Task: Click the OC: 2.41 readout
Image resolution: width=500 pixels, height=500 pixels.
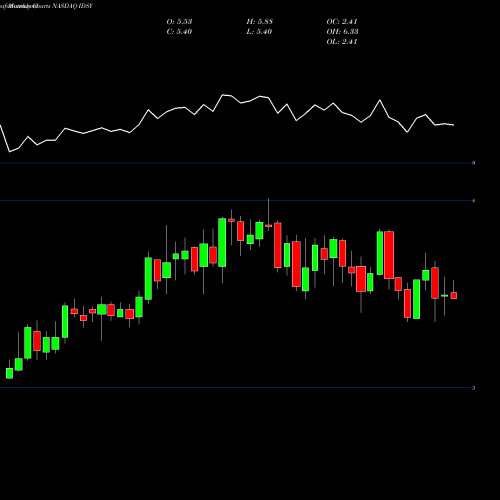Action: point(342,22)
